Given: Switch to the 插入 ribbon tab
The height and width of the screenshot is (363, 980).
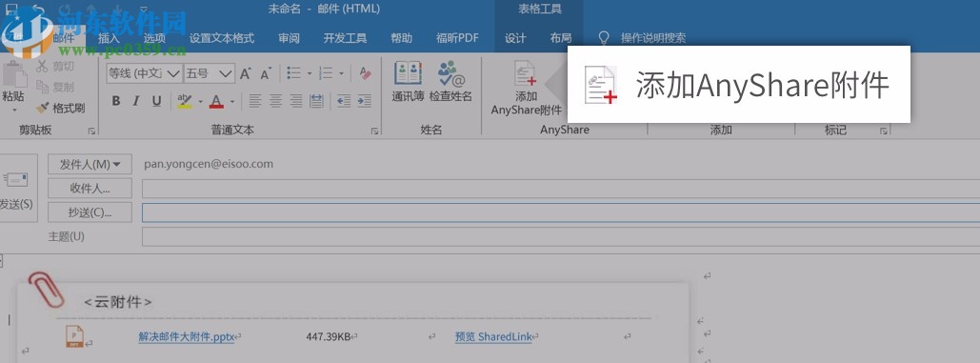Looking at the screenshot, I should click(x=109, y=38).
